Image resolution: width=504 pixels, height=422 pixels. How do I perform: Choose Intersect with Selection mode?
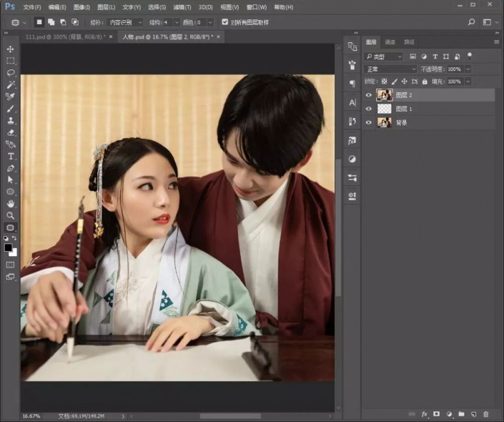click(75, 22)
